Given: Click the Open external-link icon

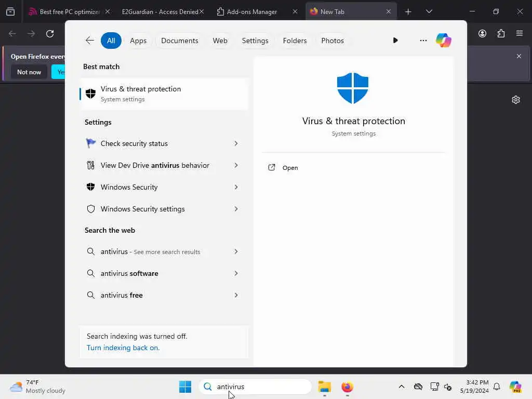Looking at the screenshot, I should (271, 168).
